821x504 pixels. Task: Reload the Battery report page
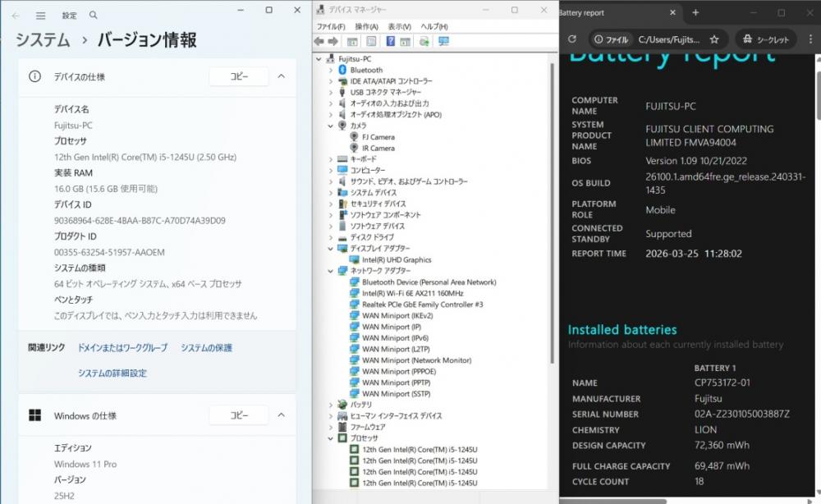coord(572,39)
